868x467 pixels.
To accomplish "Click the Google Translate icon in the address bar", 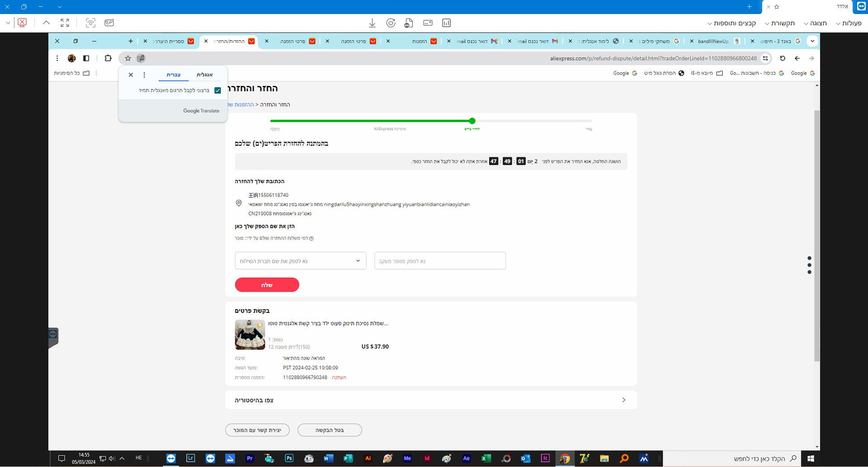I will point(141,58).
